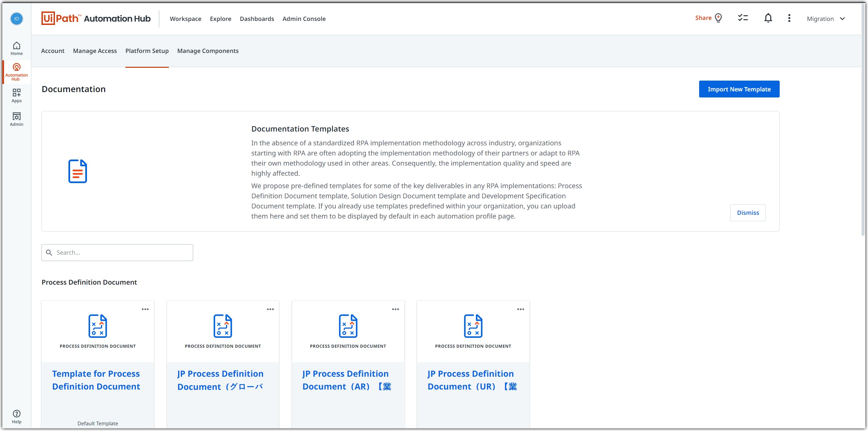Viewport: 868px width, 431px height.
Task: Select the Automation Hub sidebar icon
Action: 17,71
